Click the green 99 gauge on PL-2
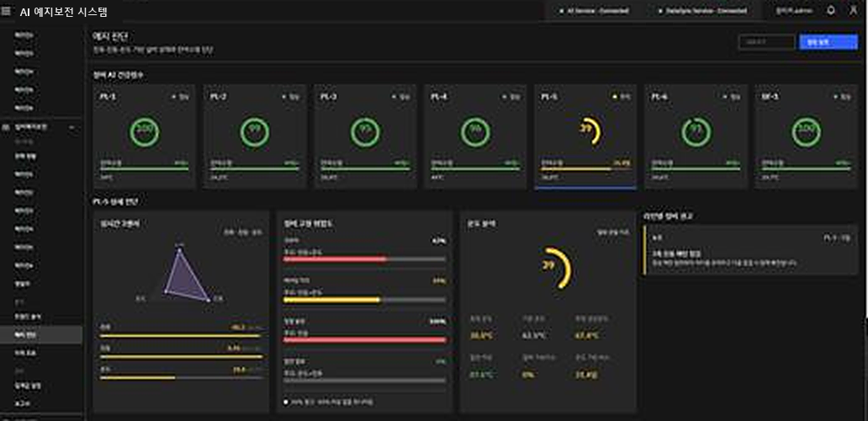 [255, 132]
